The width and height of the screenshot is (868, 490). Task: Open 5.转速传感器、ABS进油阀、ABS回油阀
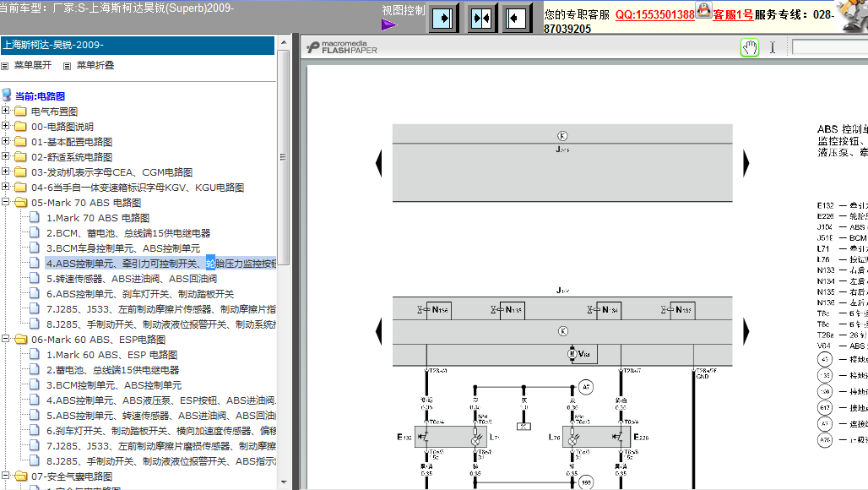132,279
